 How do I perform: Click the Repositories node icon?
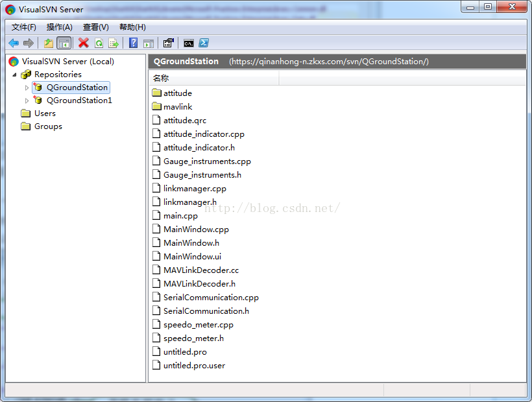[26, 74]
